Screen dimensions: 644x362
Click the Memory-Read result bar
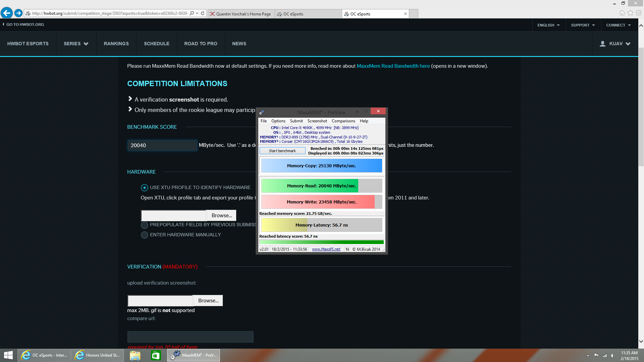[321, 186]
